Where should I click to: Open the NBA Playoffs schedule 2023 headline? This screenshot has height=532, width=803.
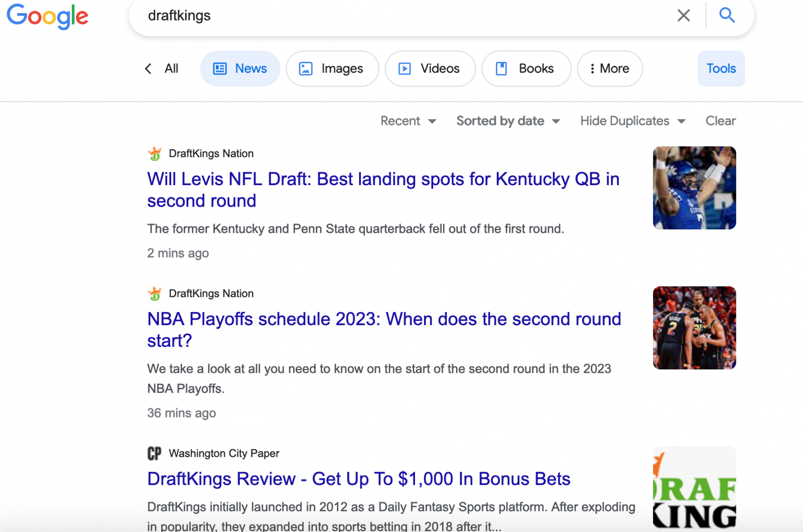pyautogui.click(x=384, y=330)
